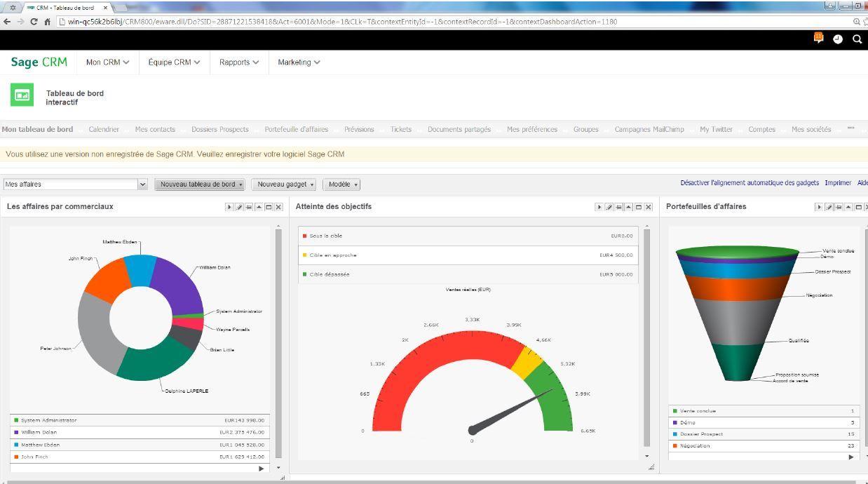Open the Mes affaires dashboard selector
868x484 pixels.
74,184
